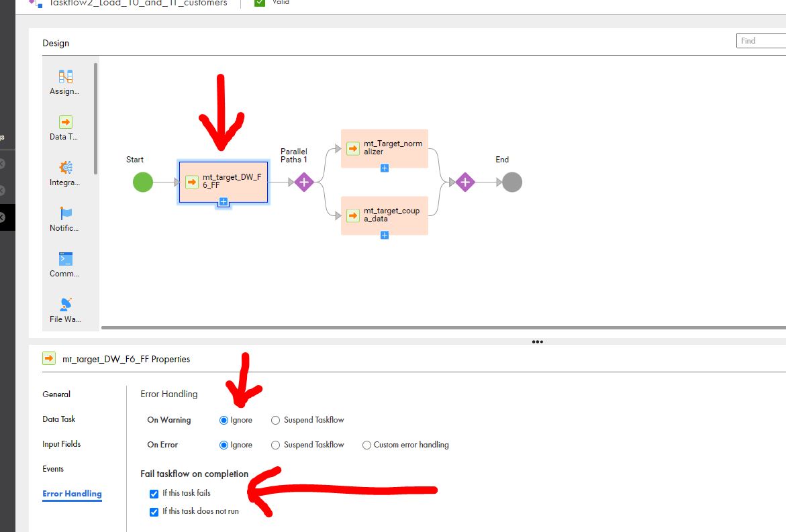Select the Integration step icon in palette
Image resolution: width=786 pixels, height=532 pixels.
(x=66, y=167)
